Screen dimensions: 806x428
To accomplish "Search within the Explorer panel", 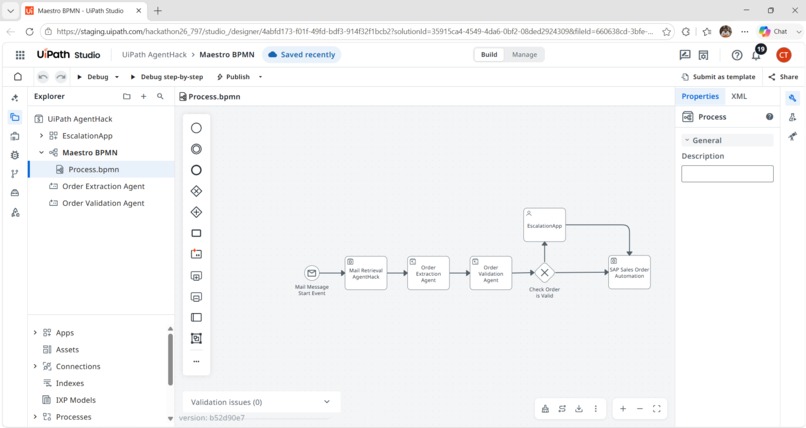I will (160, 96).
